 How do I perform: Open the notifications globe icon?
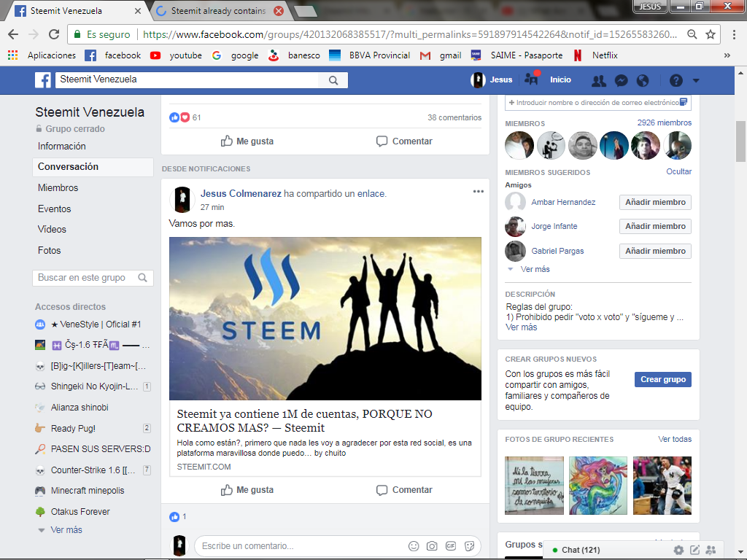(643, 80)
